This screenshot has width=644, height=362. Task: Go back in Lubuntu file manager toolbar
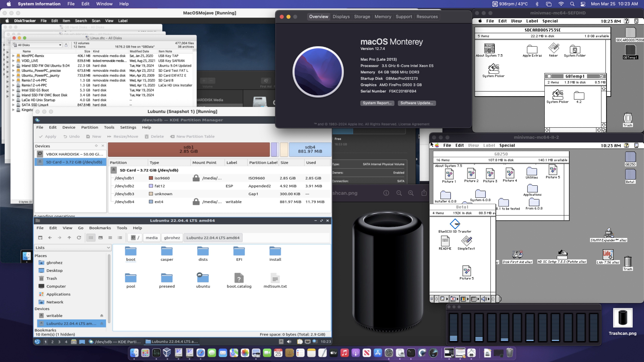(x=50, y=238)
